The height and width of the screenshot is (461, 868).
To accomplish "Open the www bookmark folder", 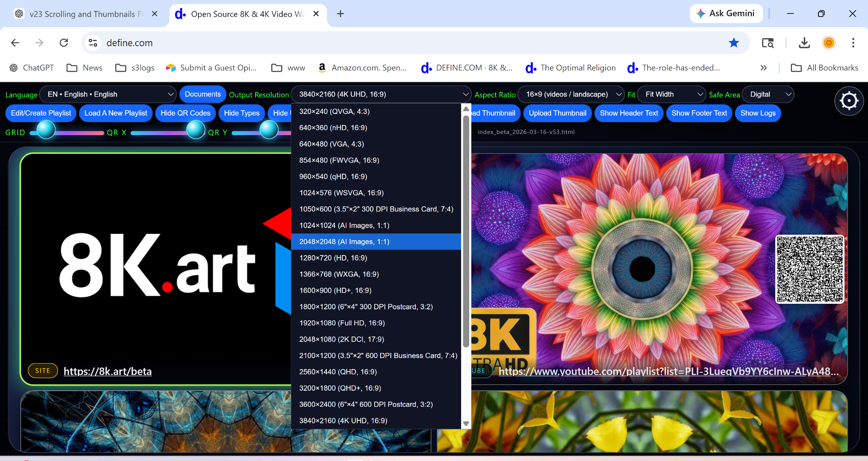I will (x=288, y=68).
